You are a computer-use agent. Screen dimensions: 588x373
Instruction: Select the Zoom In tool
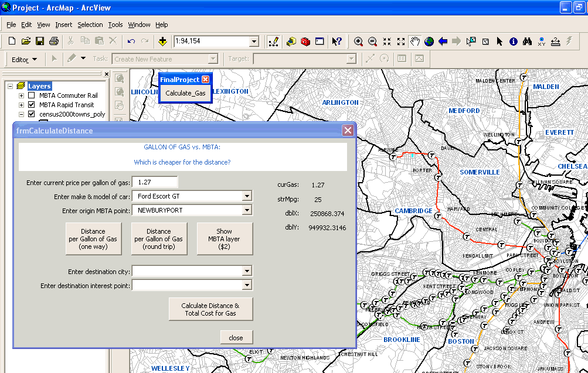(358, 41)
